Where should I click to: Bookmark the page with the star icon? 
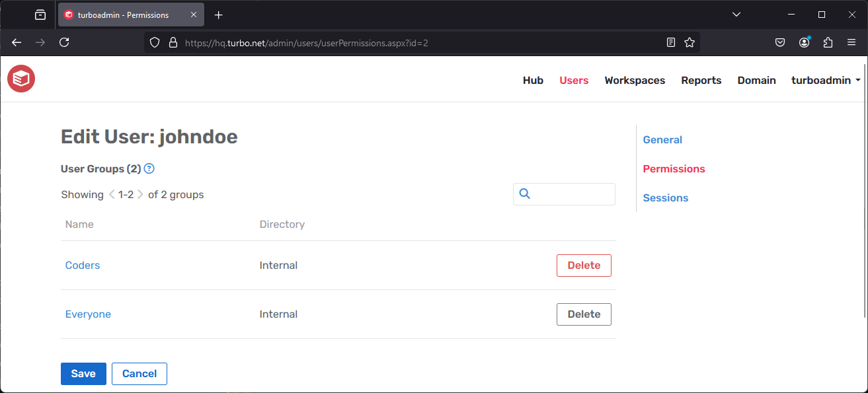pyautogui.click(x=690, y=42)
